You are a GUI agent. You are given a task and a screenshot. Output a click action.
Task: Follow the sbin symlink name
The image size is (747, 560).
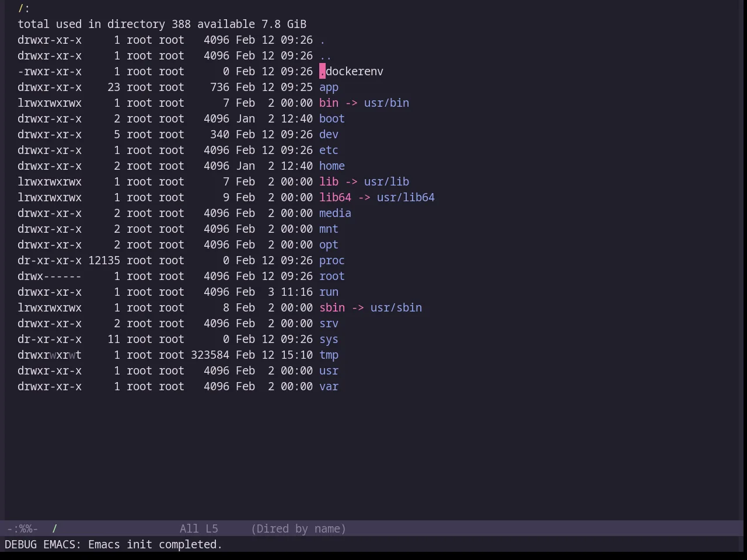pyautogui.click(x=332, y=308)
